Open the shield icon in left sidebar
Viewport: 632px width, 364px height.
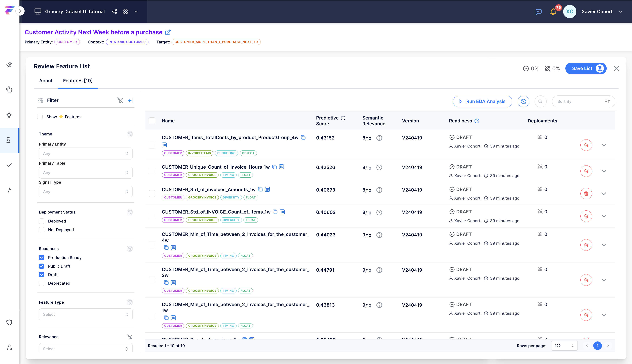[9, 322]
